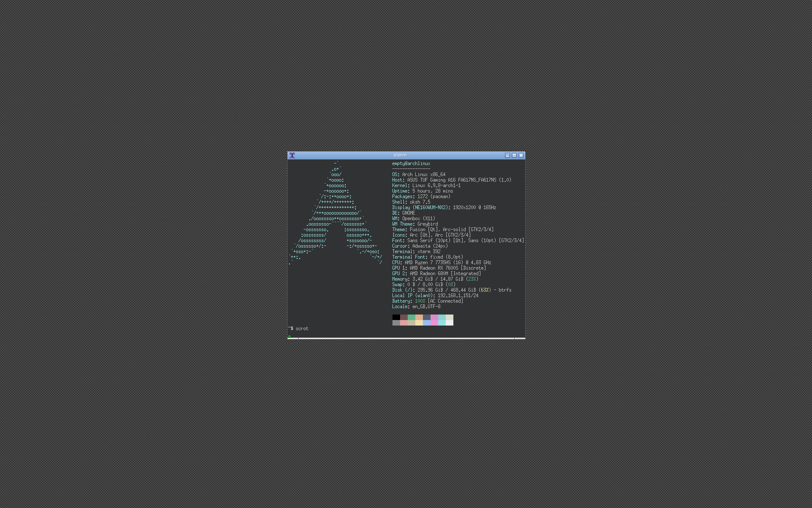Minimize the xterm window
This screenshot has width=812, height=508.
[x=507, y=155]
